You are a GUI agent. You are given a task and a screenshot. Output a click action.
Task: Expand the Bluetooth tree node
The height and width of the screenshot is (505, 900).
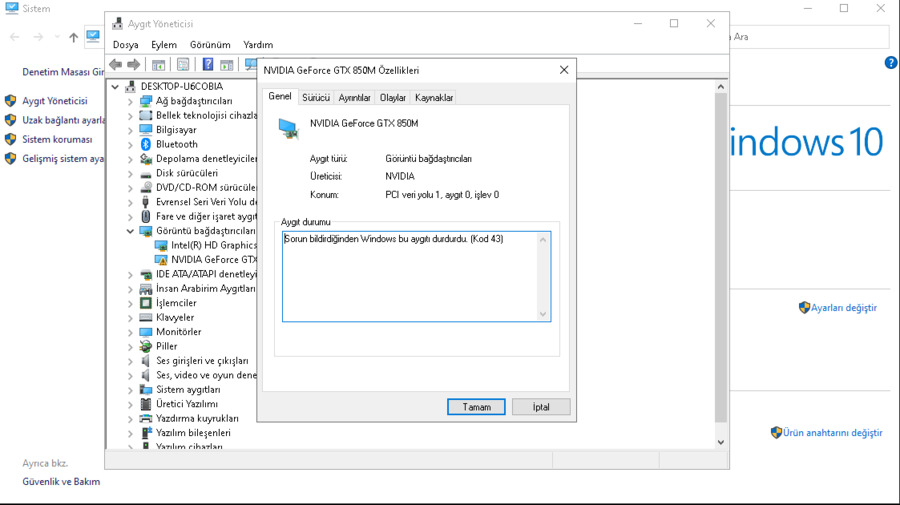(130, 145)
